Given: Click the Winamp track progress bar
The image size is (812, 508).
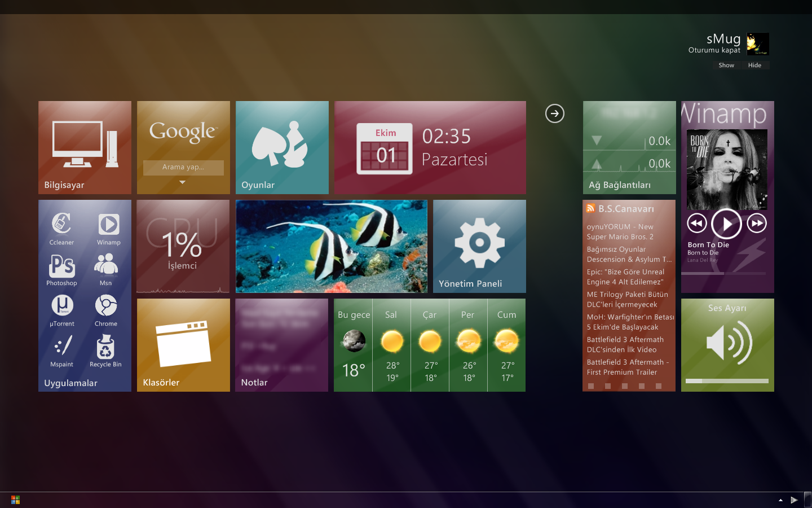Looking at the screenshot, I should pyautogui.click(x=723, y=273).
